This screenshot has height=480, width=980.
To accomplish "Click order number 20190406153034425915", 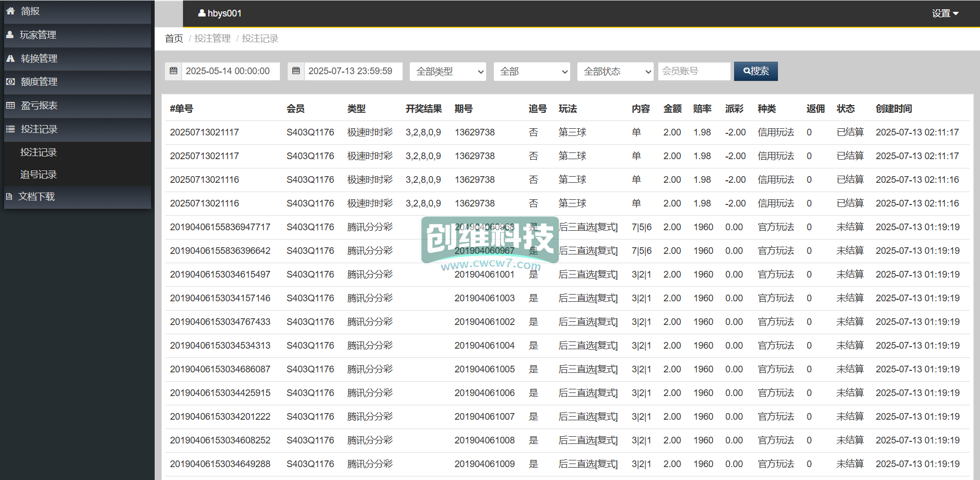I will click(220, 393).
